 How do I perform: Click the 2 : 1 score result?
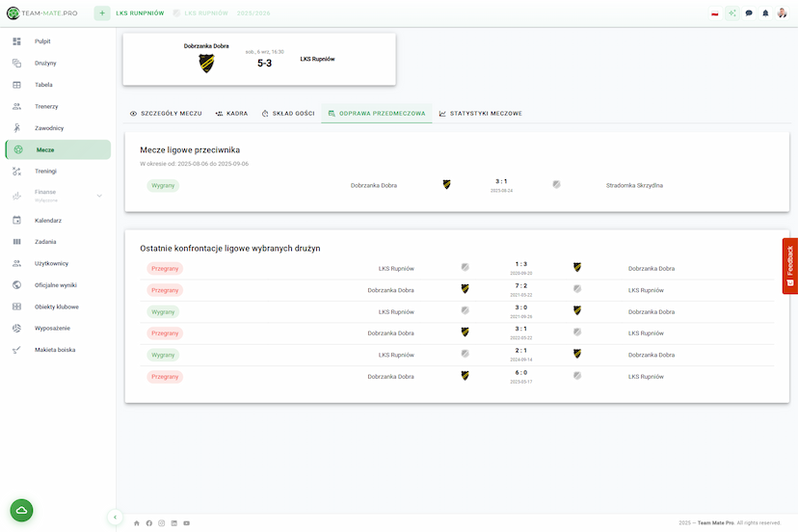[x=521, y=351]
